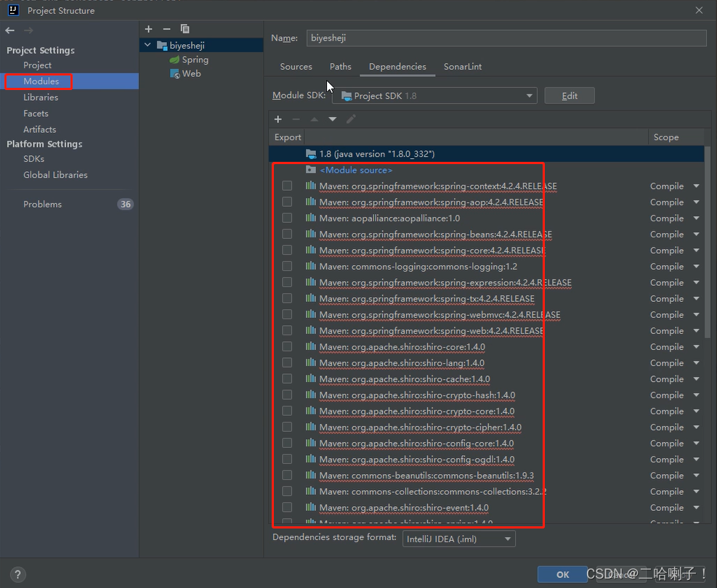Open scope dropdown for spring-context

696,186
